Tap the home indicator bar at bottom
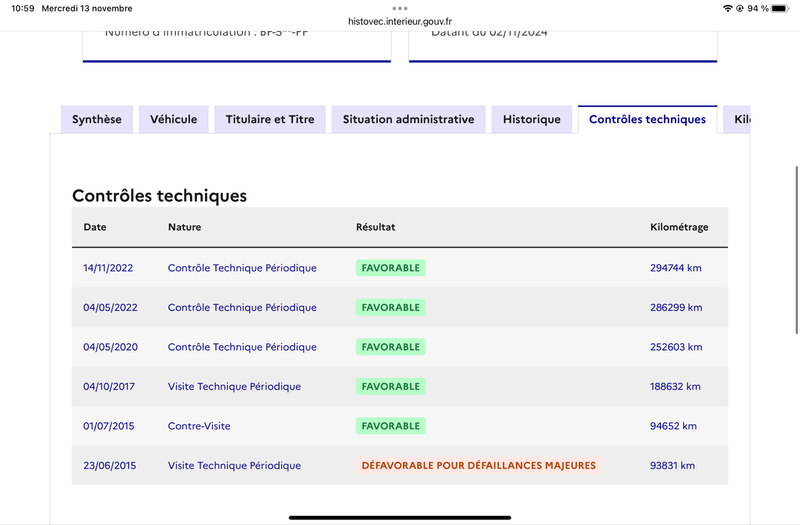Image resolution: width=800 pixels, height=525 pixels. 400,517
